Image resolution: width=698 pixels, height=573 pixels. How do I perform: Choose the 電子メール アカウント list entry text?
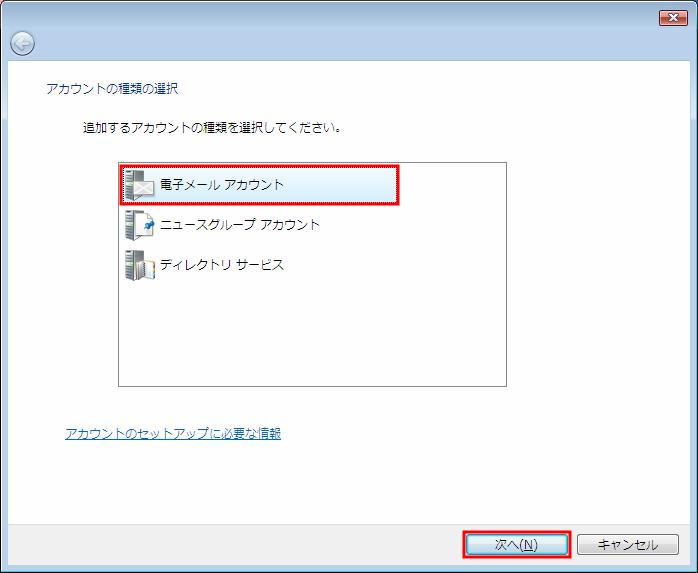click(222, 185)
